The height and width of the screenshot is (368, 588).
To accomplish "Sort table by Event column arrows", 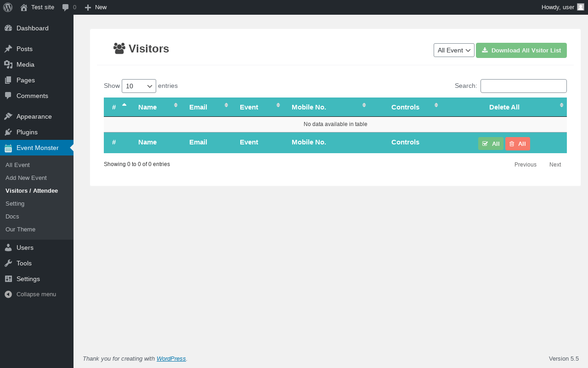I will [x=278, y=105].
